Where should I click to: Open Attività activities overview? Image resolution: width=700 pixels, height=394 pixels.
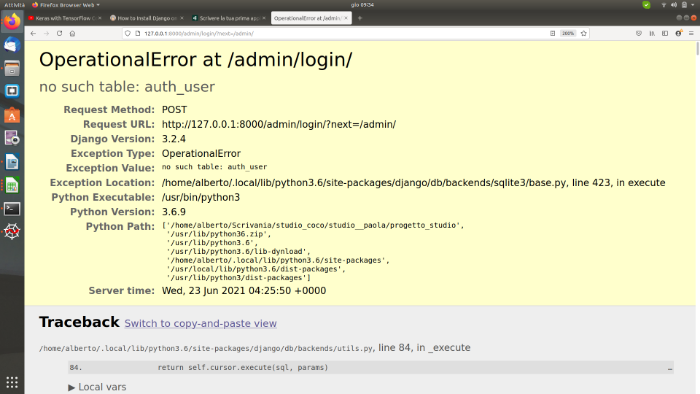[x=14, y=5]
